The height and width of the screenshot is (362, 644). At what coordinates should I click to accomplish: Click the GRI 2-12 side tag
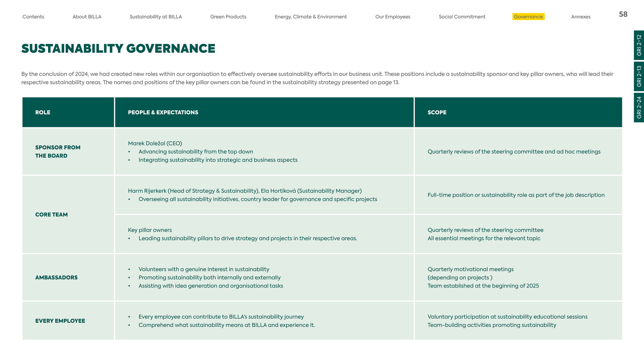coord(639,45)
